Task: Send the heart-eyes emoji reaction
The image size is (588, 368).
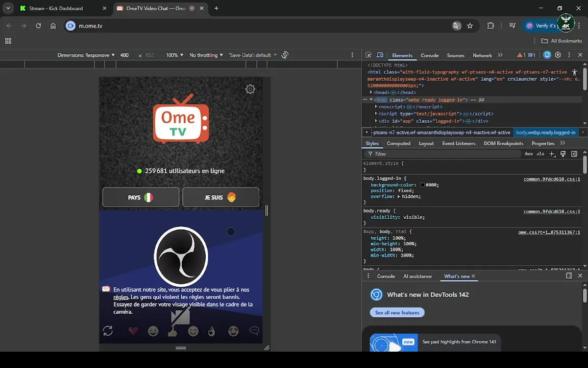Action: click(233, 331)
